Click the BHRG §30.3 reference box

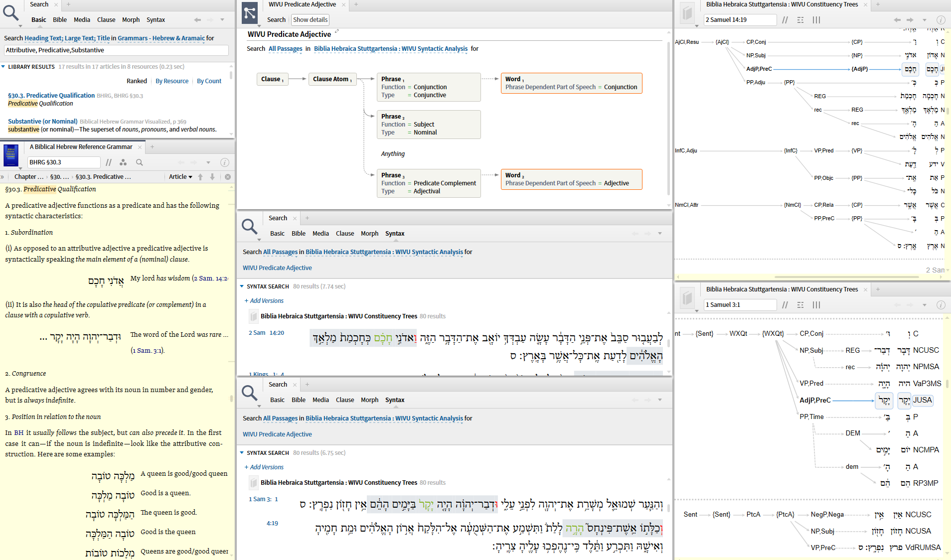point(64,162)
